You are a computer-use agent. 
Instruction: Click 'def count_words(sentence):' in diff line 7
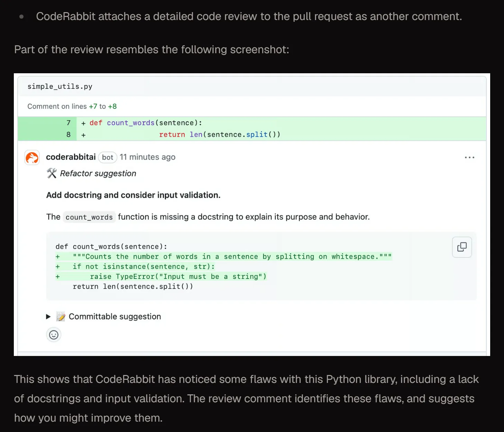146,123
